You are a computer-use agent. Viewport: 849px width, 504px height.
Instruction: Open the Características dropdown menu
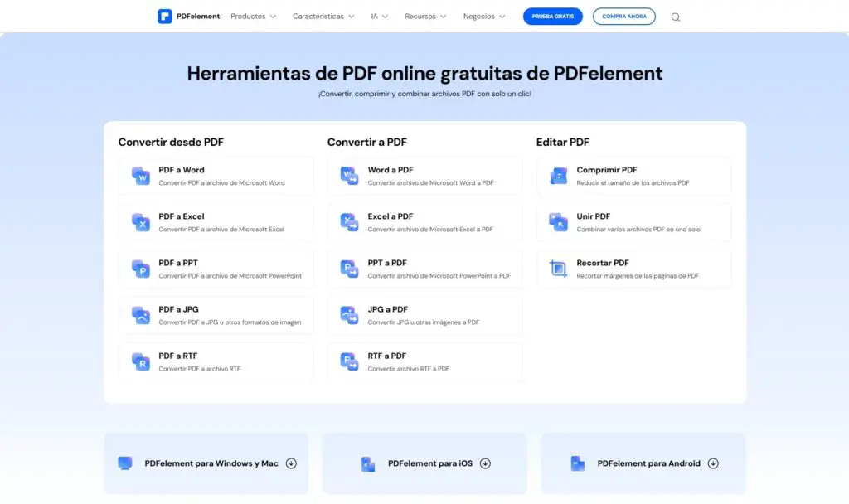pyautogui.click(x=323, y=17)
